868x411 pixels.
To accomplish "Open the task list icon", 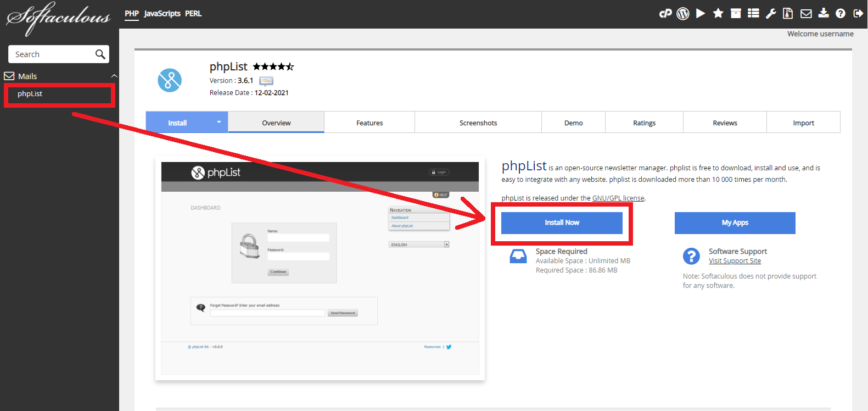I will tap(753, 13).
